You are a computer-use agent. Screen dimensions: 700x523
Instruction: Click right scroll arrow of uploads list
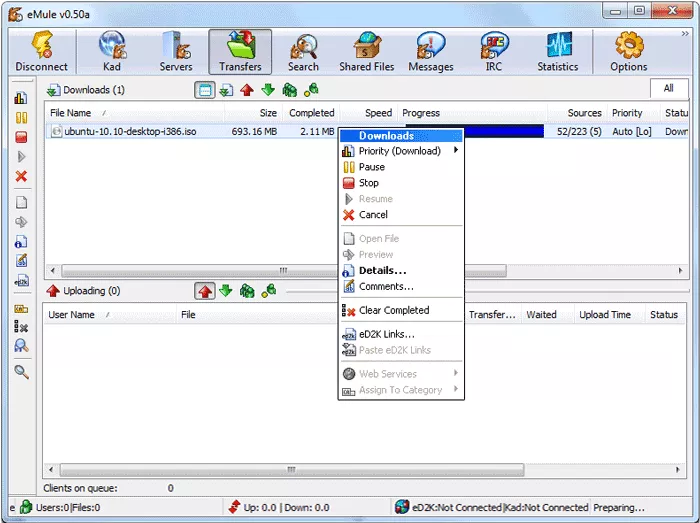click(x=678, y=469)
